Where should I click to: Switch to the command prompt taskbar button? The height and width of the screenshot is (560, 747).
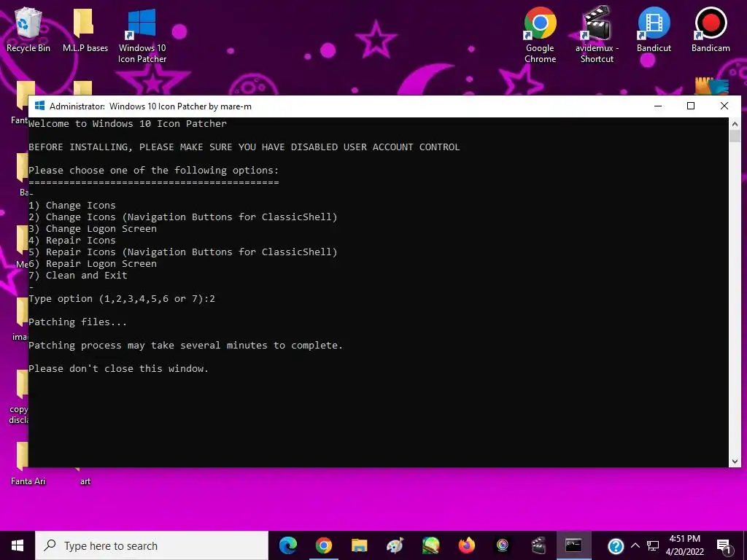(x=573, y=545)
